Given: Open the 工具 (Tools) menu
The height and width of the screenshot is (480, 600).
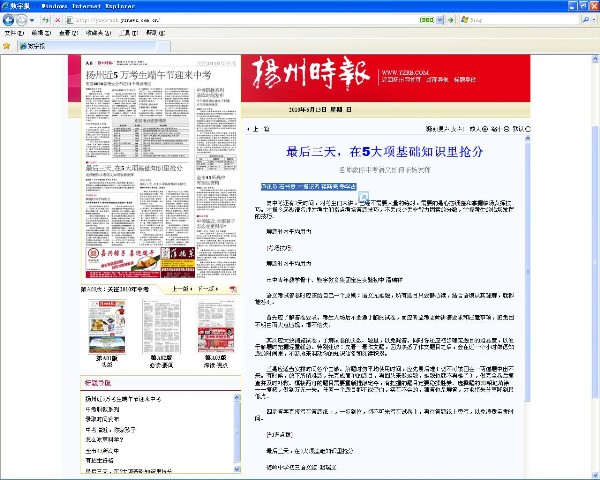Looking at the screenshot, I should tap(128, 33).
